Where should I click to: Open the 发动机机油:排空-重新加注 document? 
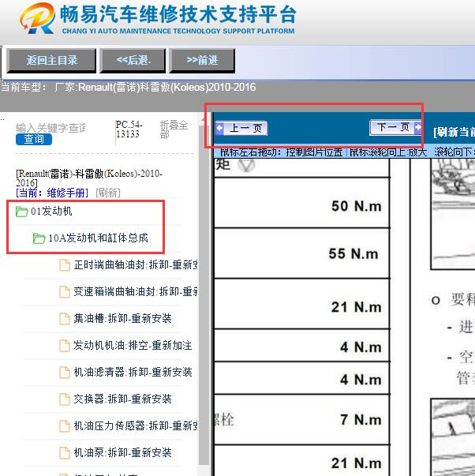pos(133,345)
